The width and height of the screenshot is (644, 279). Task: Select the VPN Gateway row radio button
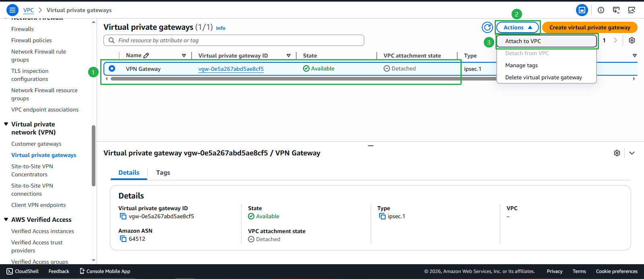coord(112,68)
